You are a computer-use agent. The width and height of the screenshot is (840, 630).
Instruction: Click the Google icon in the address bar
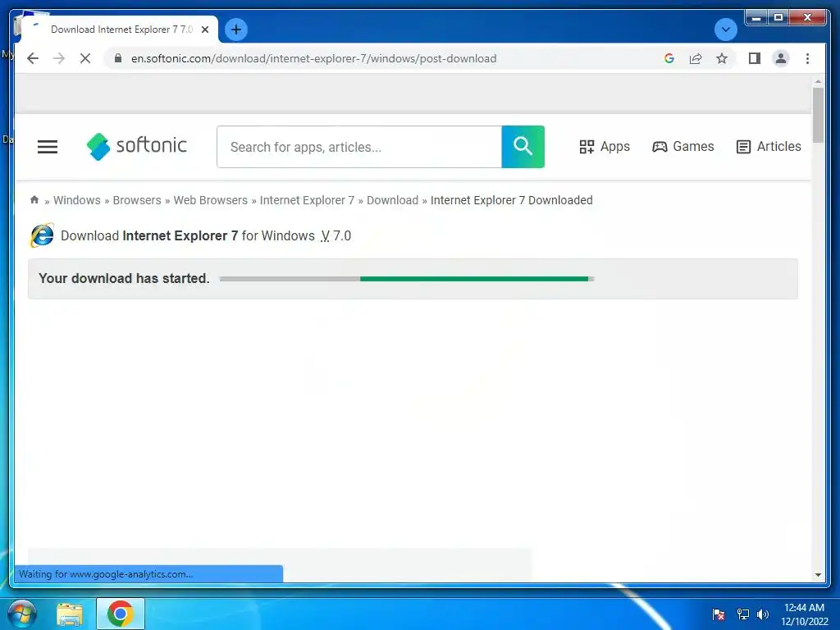(x=669, y=58)
